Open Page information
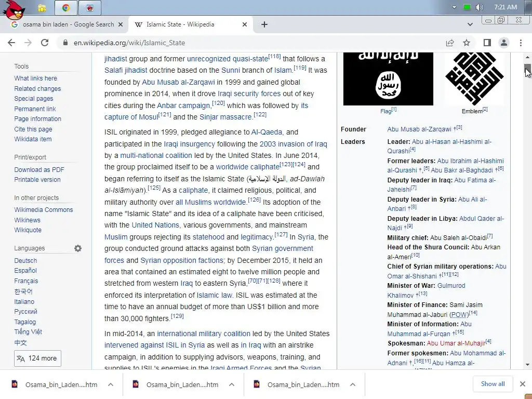 37,119
